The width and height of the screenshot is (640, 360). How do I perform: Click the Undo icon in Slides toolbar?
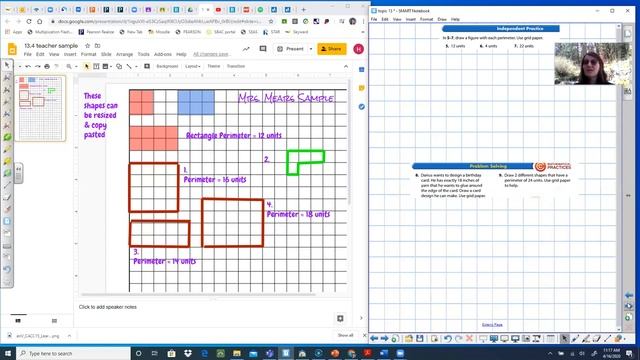(x=28, y=66)
